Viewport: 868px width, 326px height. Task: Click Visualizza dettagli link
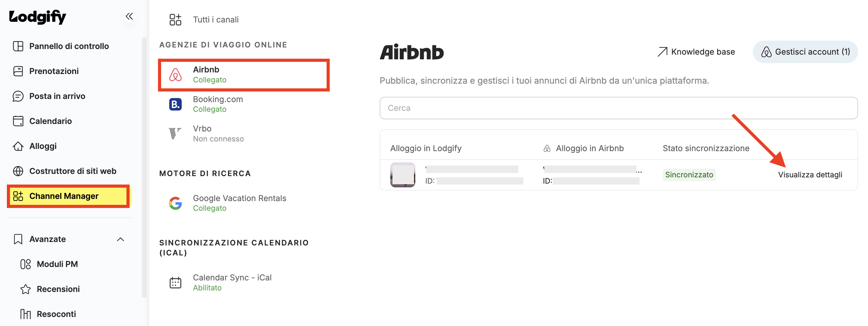810,175
